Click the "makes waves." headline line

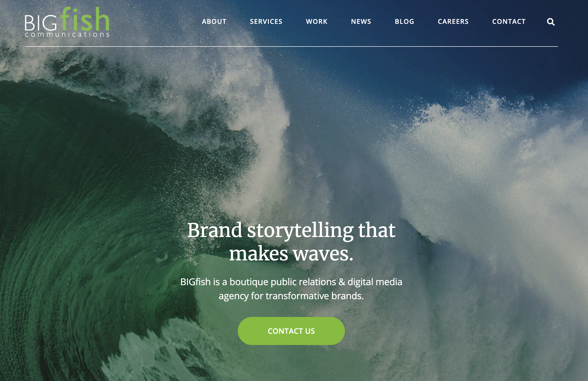point(291,254)
